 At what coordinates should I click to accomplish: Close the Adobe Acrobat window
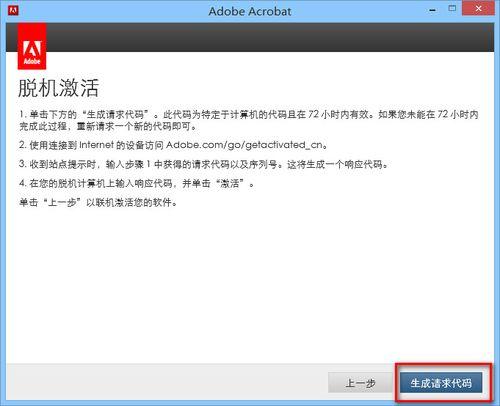coord(478,9)
